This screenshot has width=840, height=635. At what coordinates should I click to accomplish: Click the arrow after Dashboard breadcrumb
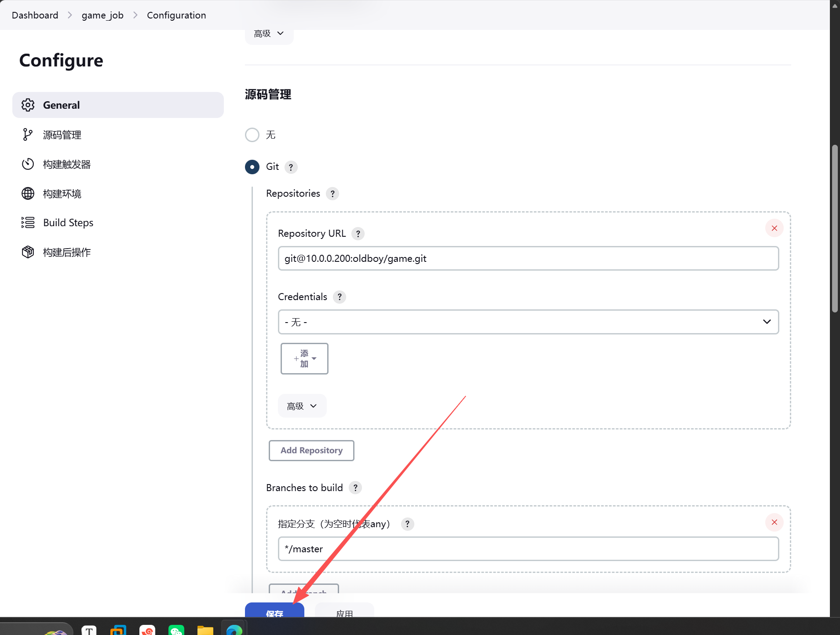click(69, 15)
